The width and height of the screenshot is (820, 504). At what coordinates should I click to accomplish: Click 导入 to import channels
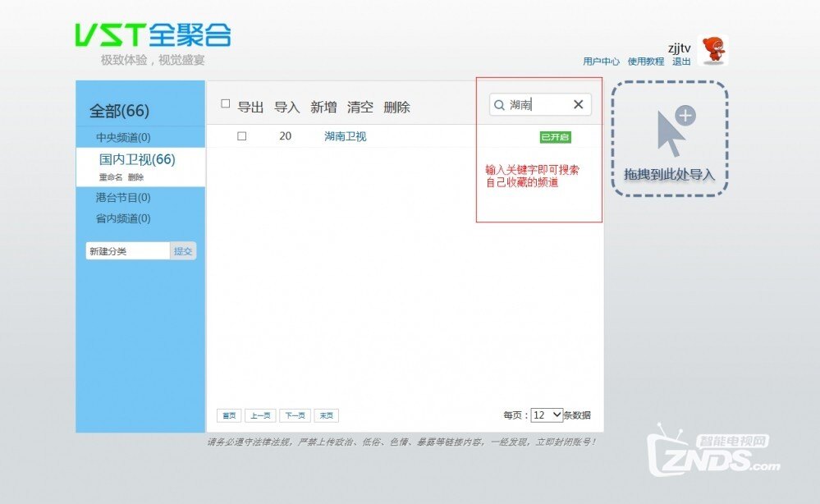pyautogui.click(x=286, y=107)
